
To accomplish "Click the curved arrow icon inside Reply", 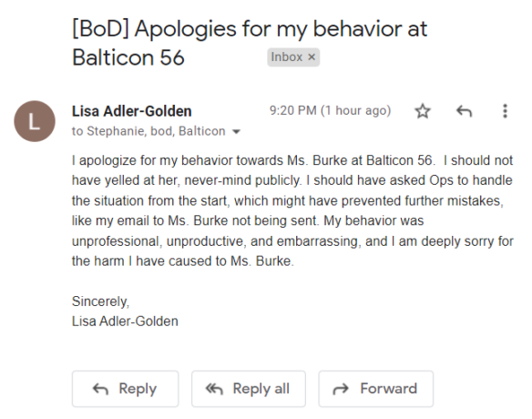I will [x=100, y=389].
